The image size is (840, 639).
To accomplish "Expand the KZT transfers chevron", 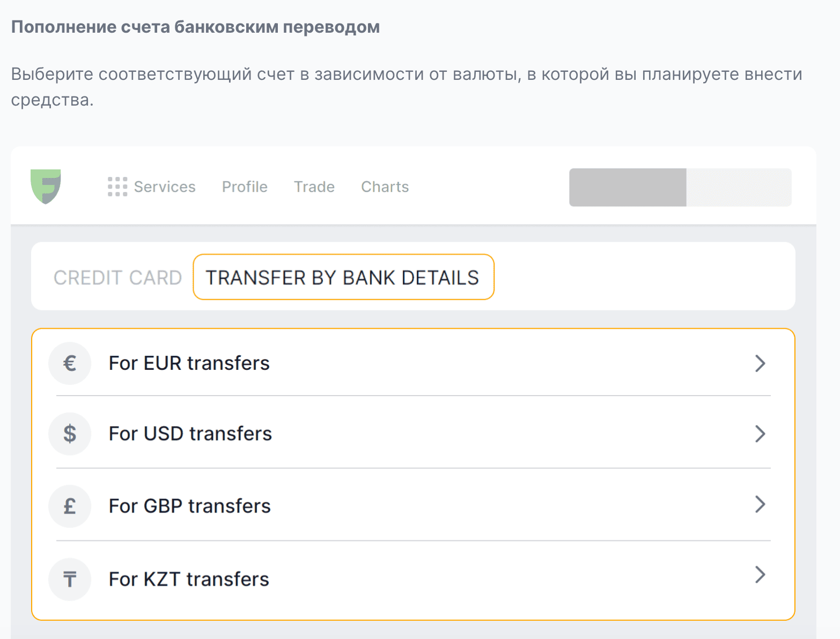I will tap(760, 575).
